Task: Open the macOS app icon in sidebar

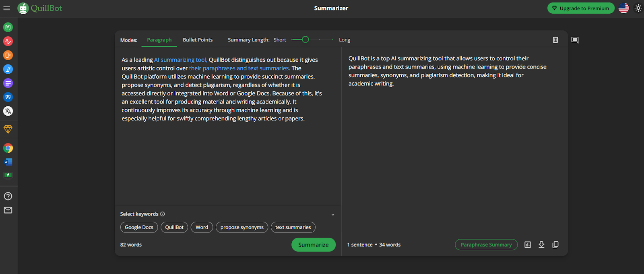Action: pyautogui.click(x=8, y=175)
